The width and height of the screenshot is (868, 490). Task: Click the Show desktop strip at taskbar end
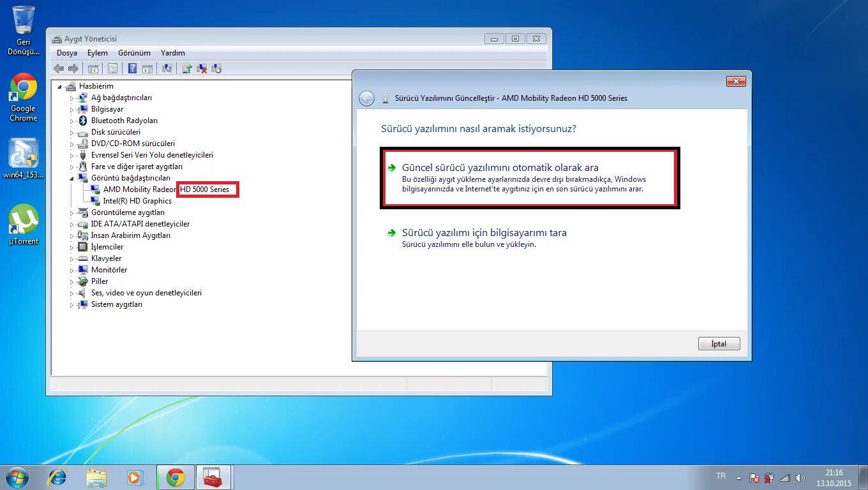click(x=864, y=477)
